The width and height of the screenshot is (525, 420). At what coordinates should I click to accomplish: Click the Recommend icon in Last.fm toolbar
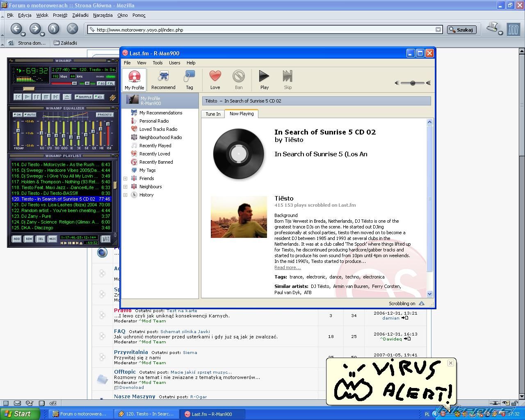click(x=163, y=80)
